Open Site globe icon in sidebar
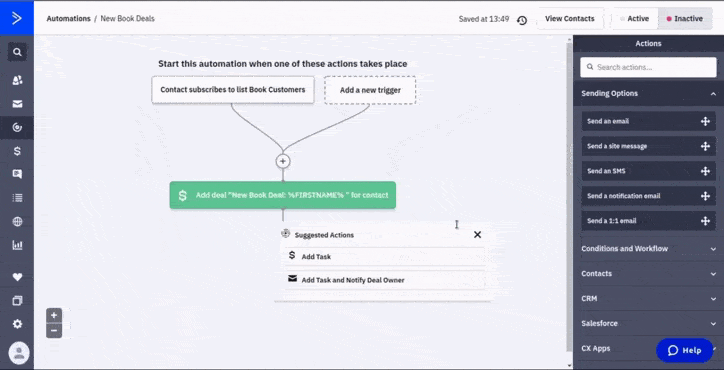The height and width of the screenshot is (370, 724). pyautogui.click(x=17, y=221)
